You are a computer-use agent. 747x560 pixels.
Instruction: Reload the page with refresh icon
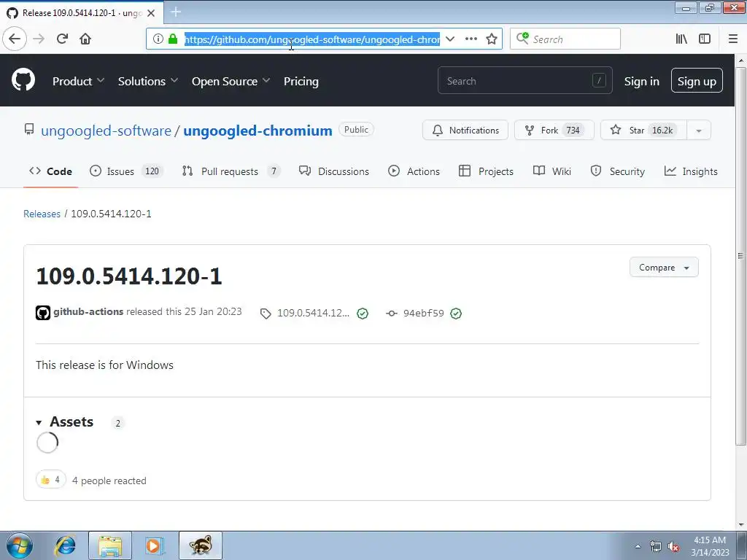point(62,39)
